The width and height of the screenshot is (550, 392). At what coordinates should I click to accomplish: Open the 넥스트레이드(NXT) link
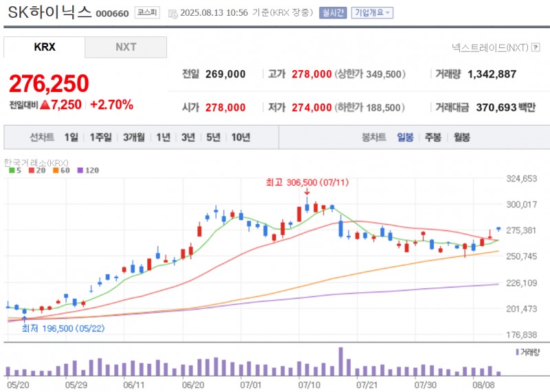pos(489,47)
